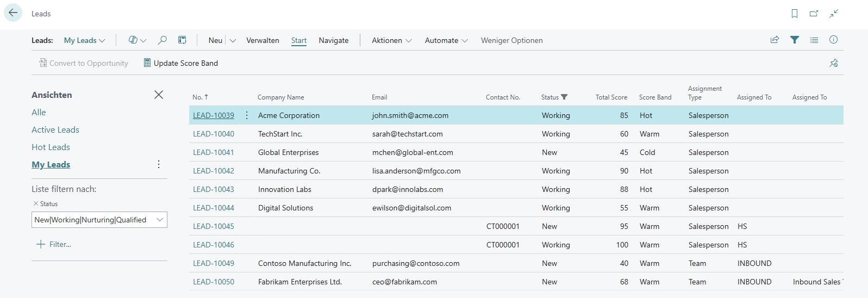Remove the Status filter
The image size is (868, 298).
(x=36, y=203)
